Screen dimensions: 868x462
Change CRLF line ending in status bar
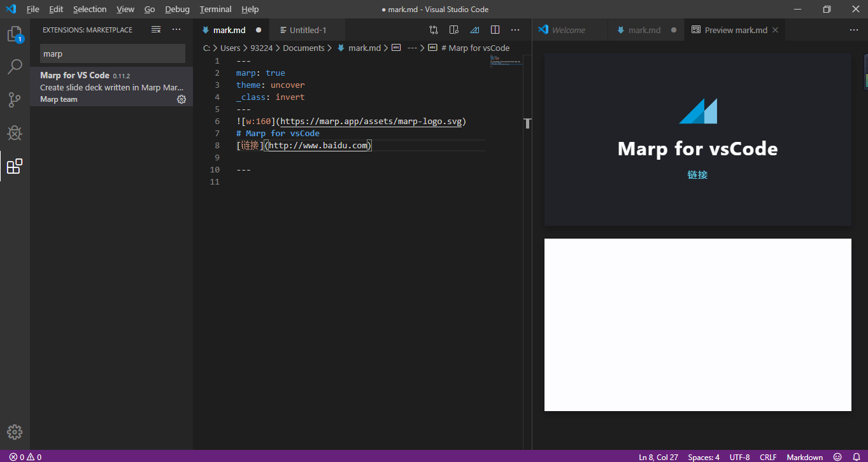pyautogui.click(x=768, y=456)
